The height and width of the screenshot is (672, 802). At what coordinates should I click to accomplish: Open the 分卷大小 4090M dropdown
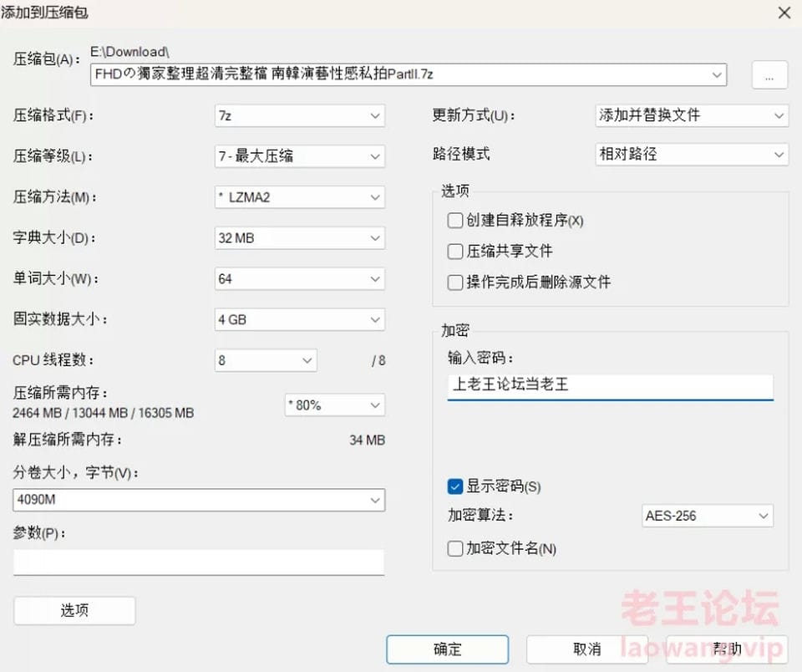(199, 500)
